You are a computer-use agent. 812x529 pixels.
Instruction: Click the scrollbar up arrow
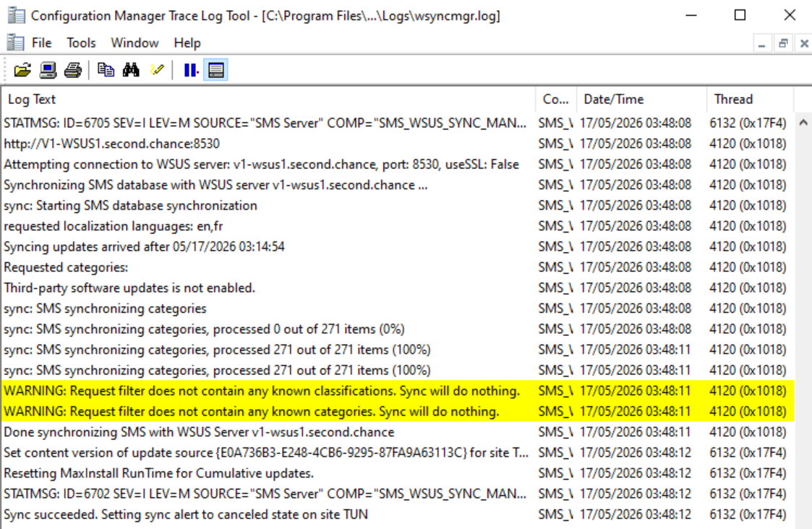coord(803,123)
